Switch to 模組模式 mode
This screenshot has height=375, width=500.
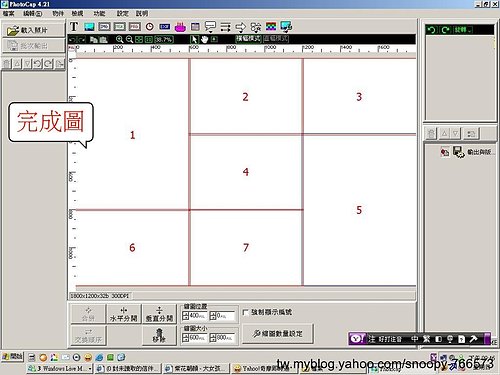248,38
